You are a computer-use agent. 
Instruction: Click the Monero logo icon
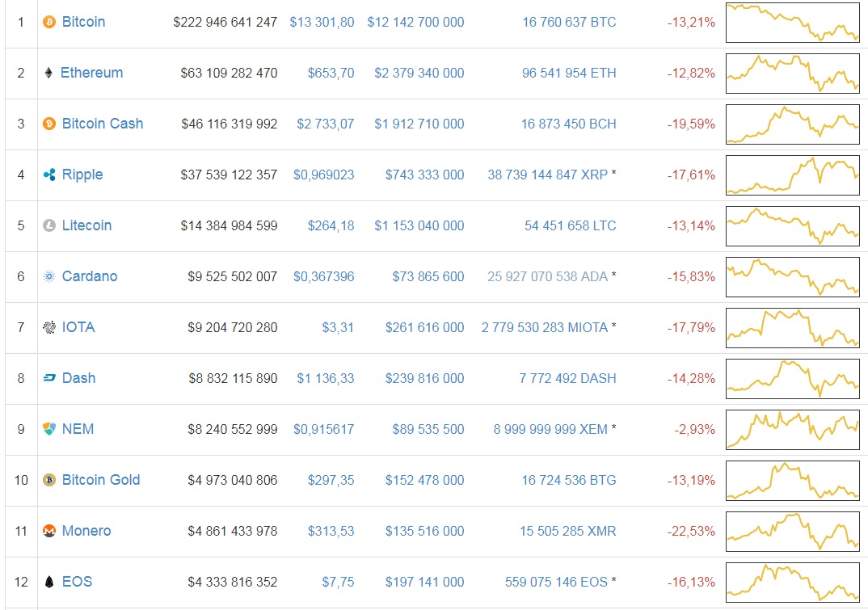[x=49, y=531]
